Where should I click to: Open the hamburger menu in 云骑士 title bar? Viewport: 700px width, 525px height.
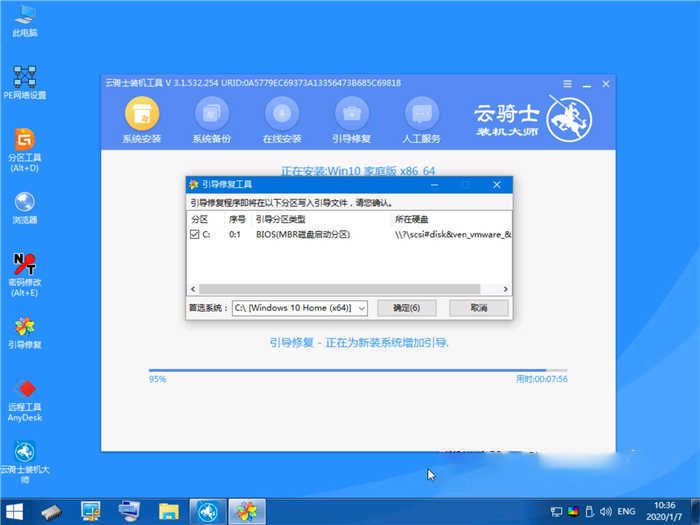coord(567,83)
